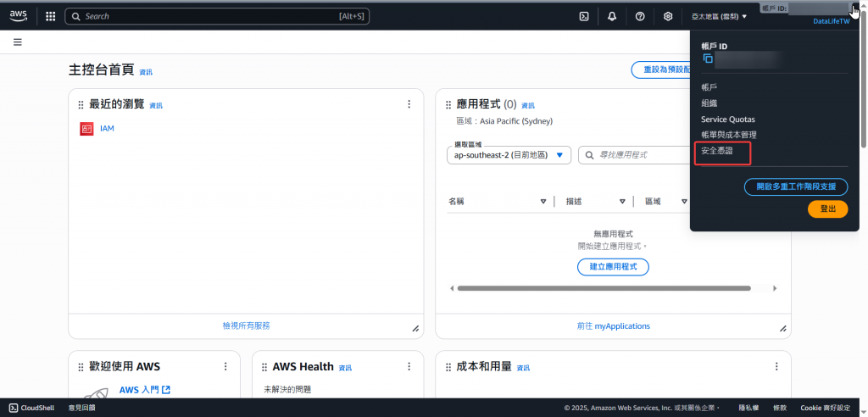Open the help question mark icon

point(640,17)
